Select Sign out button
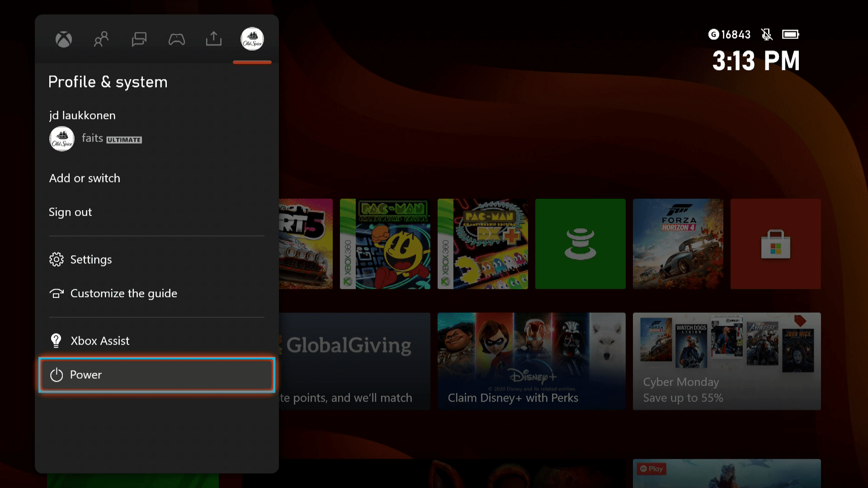This screenshot has width=868, height=488. pyautogui.click(x=70, y=211)
